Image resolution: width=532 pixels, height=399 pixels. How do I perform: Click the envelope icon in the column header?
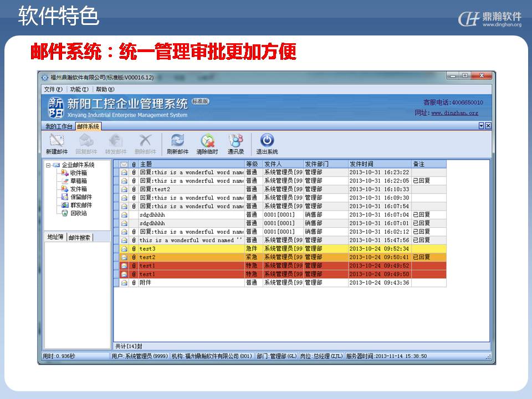click(x=124, y=164)
